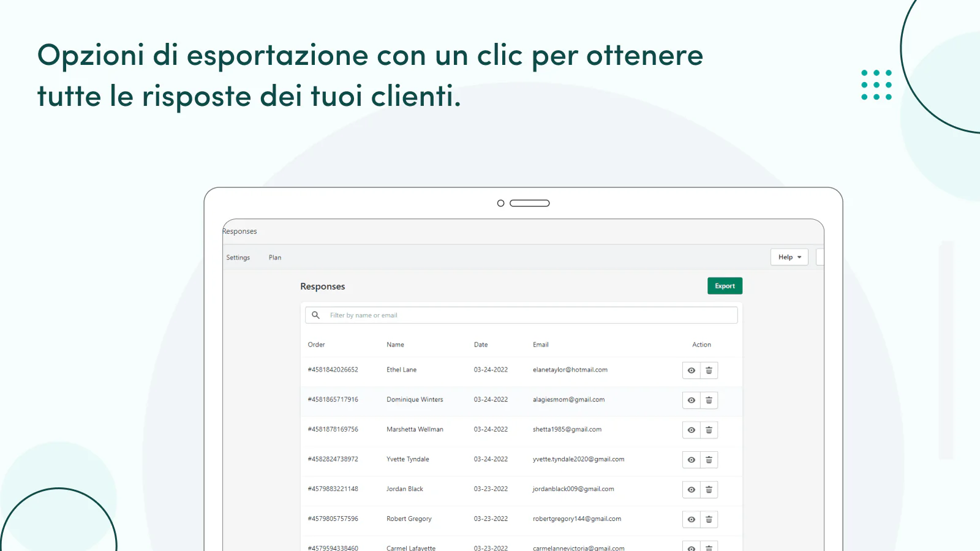Click the name Carmel Lafayette
The image size is (980, 551).
[x=411, y=548]
